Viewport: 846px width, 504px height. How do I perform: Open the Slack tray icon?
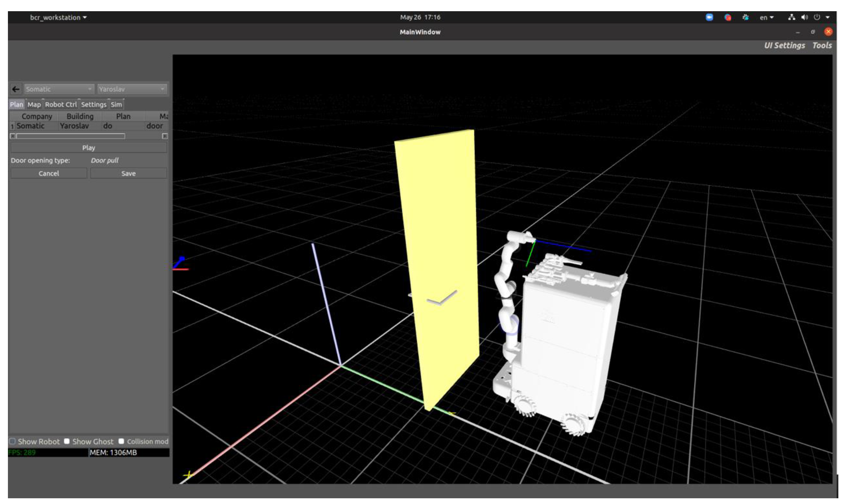(x=746, y=17)
